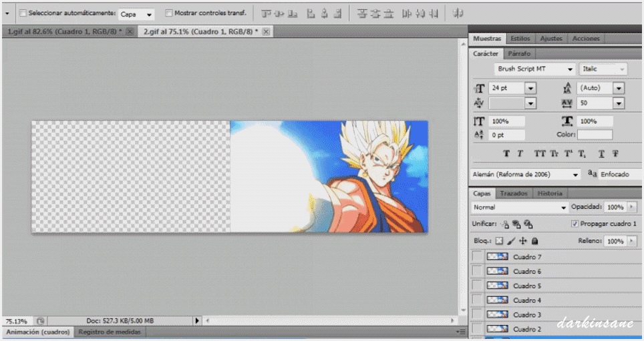The height and width of the screenshot is (341, 644).
Task: Click the Auto-Align Layers icon
Action: pyautogui.click(x=458, y=13)
